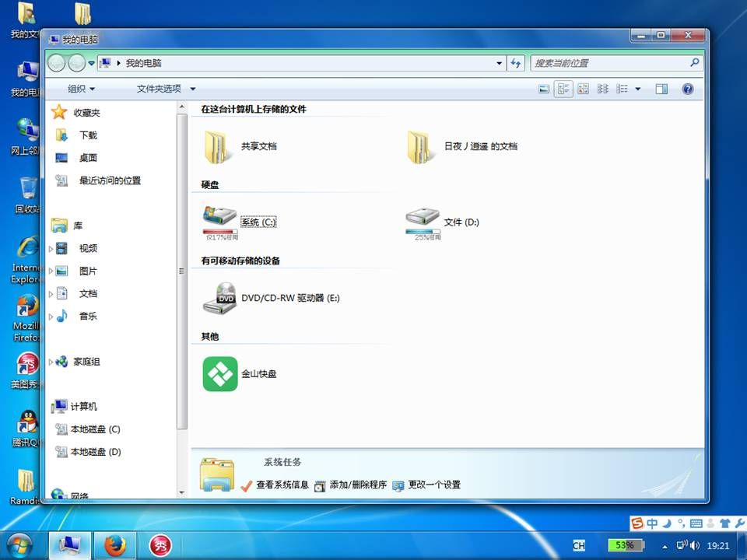Open the address bar history dropdown
The height and width of the screenshot is (560, 747).
point(499,63)
